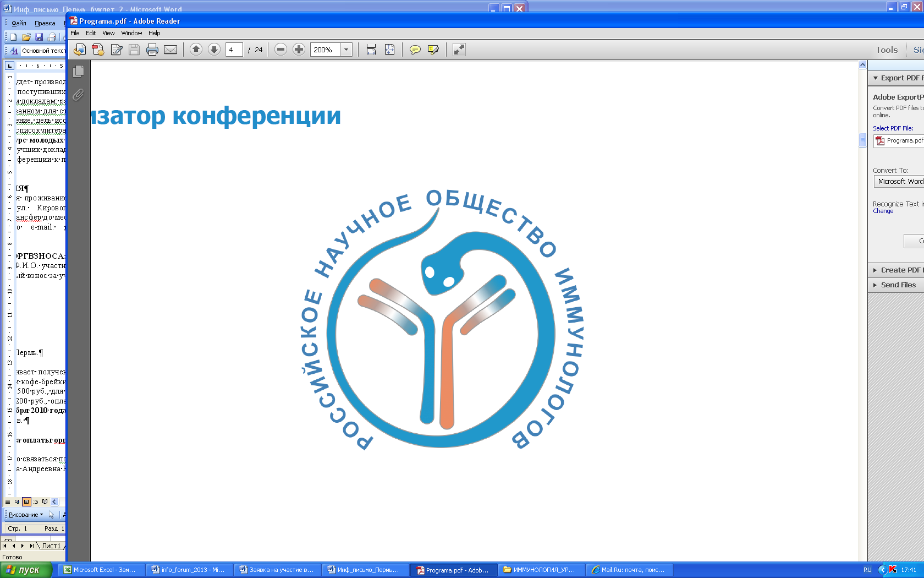Viewport: 924px width, 578px height.
Task: Click the Select Objects arrow in Drawing toolbar
Action: [51, 515]
